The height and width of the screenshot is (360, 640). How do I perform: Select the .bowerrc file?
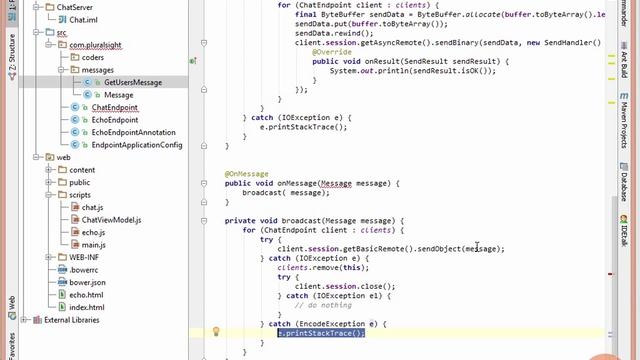click(x=83, y=270)
